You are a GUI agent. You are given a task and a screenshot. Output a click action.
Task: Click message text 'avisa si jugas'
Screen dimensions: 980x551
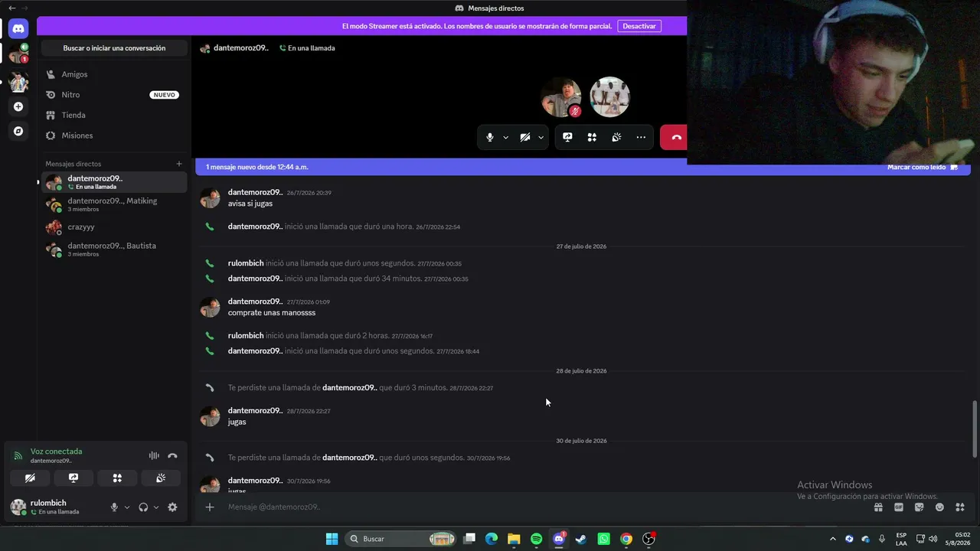coord(250,204)
